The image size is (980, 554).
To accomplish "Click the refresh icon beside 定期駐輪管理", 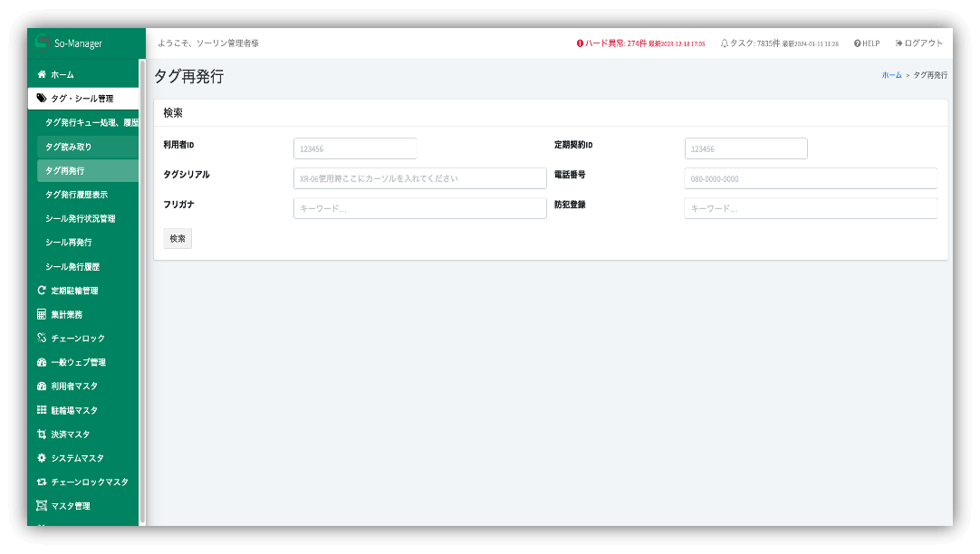I will click(x=42, y=291).
